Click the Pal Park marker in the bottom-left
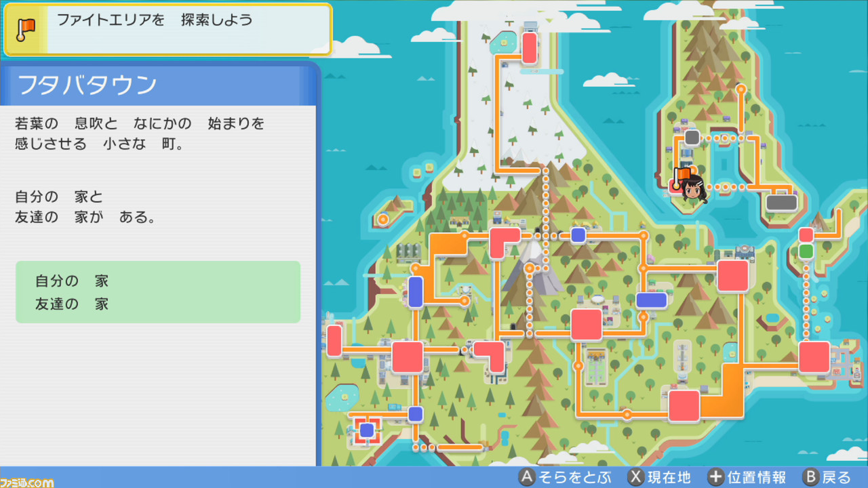The image size is (868, 488). (366, 429)
